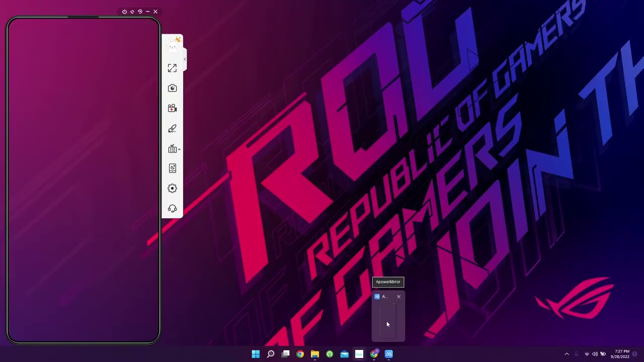The image size is (644, 362).
Task: Click the battery icon in system tray
Action: coord(603,354)
